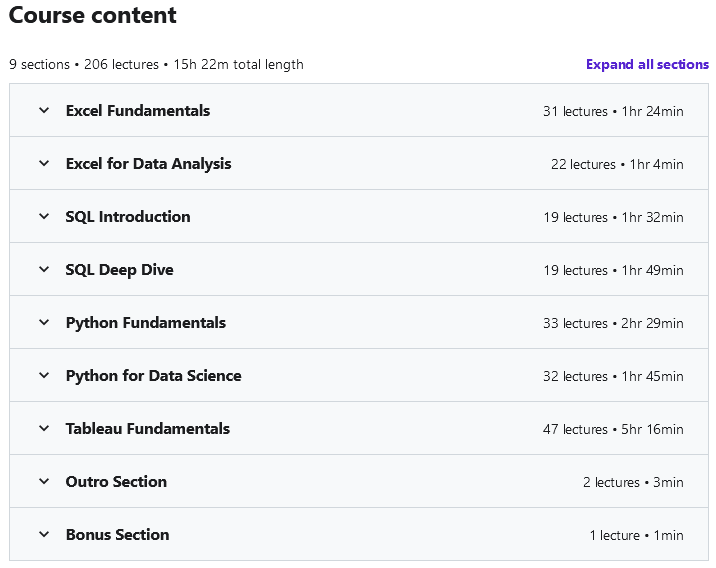This screenshot has width=716, height=568.
Task: Click the Bonus Section title
Action: pyautogui.click(x=117, y=535)
